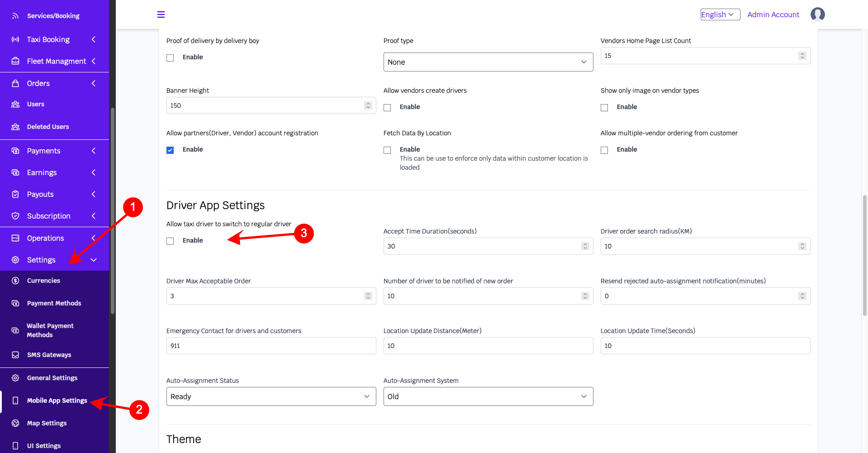Open Mobile App Settings menu item
The width and height of the screenshot is (868, 453).
click(x=57, y=401)
